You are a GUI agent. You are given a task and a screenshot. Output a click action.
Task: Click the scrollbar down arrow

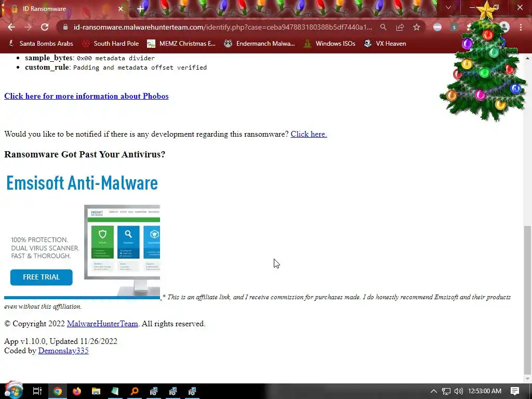coord(527,379)
